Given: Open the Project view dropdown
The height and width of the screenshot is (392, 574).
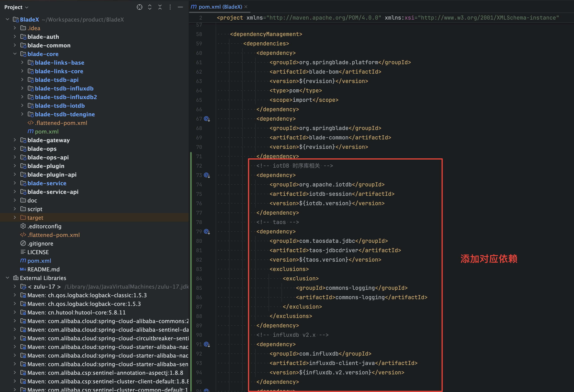Looking at the screenshot, I should coord(16,7).
